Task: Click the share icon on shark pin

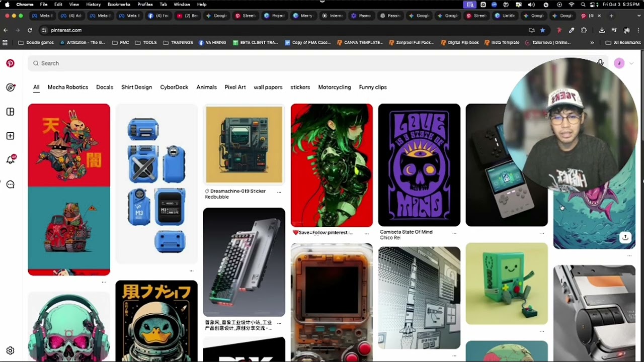Action: [x=625, y=237]
